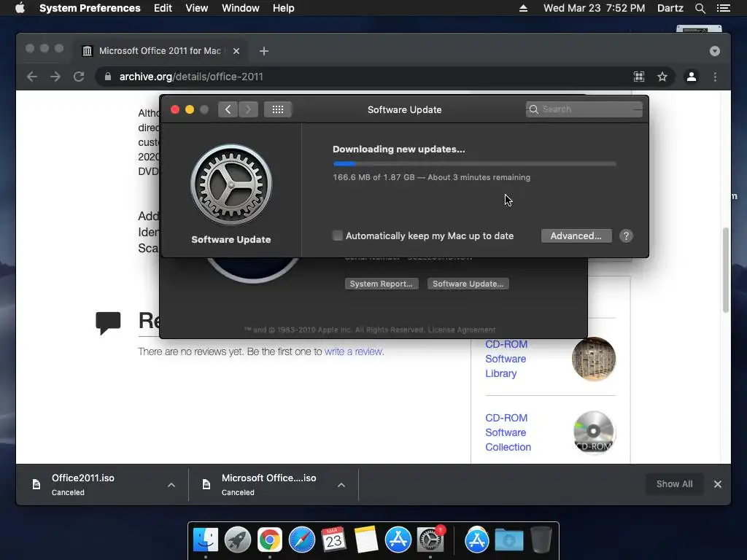
Task: Open Finder from the Dock
Action: (206, 540)
